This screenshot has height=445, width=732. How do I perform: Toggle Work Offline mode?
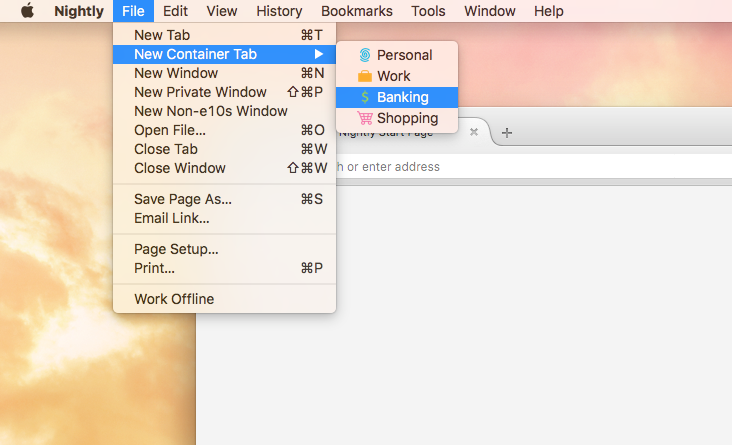click(x=224, y=299)
